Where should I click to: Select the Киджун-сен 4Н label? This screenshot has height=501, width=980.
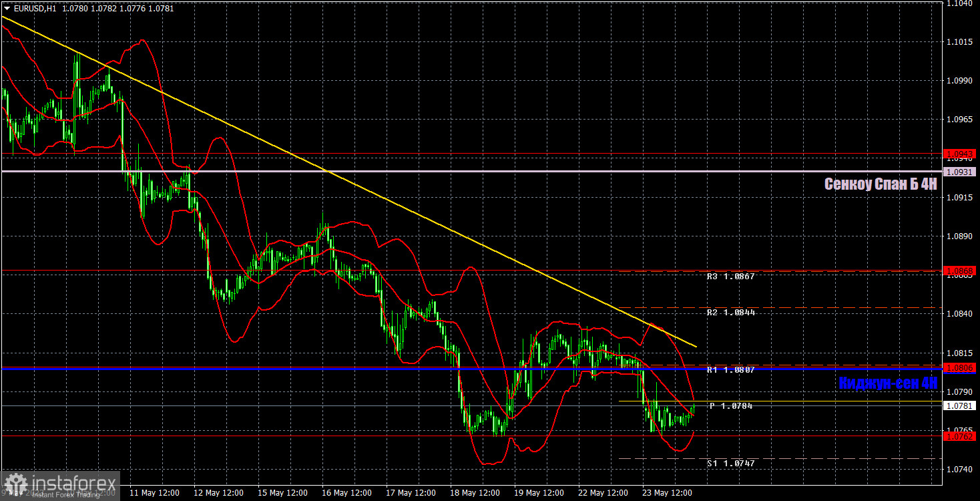coord(888,383)
